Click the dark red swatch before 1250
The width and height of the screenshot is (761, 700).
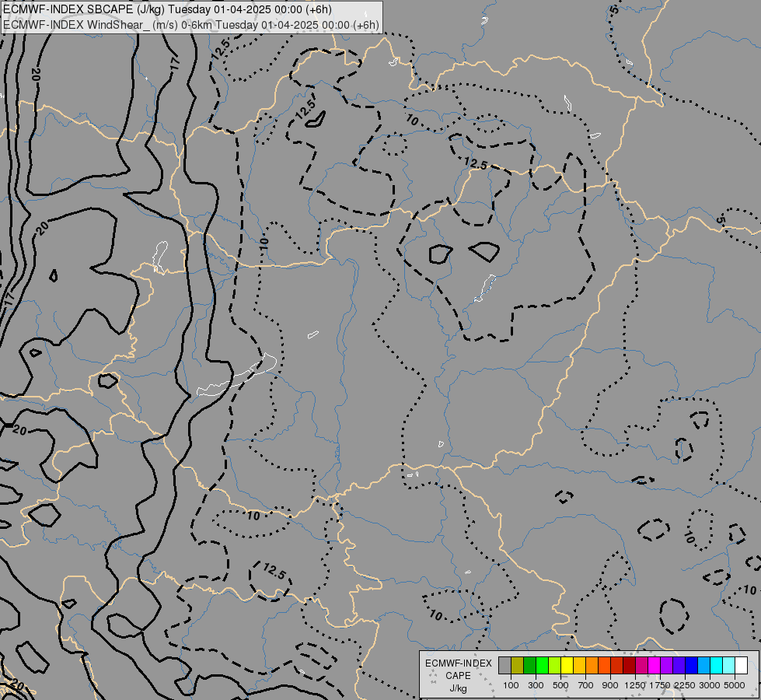pos(629,665)
